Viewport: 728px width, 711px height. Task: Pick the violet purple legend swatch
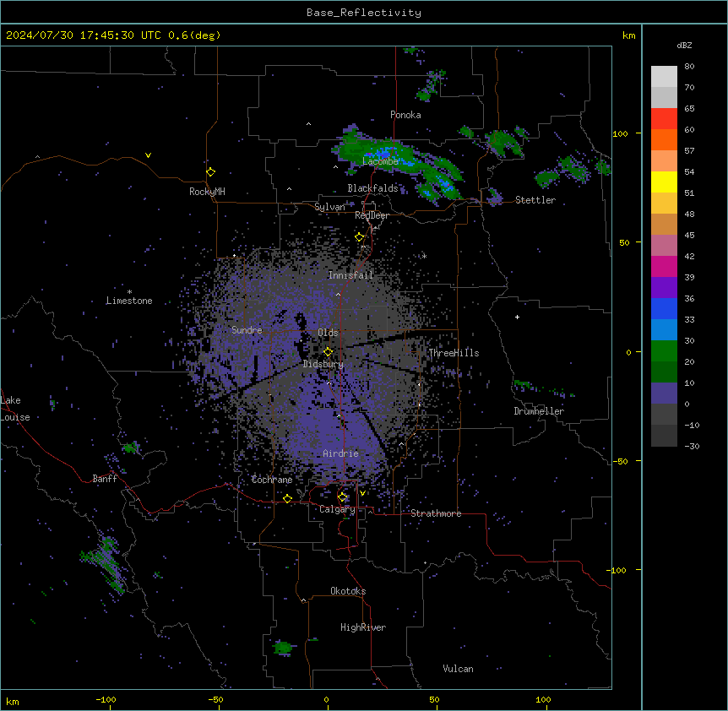664,287
